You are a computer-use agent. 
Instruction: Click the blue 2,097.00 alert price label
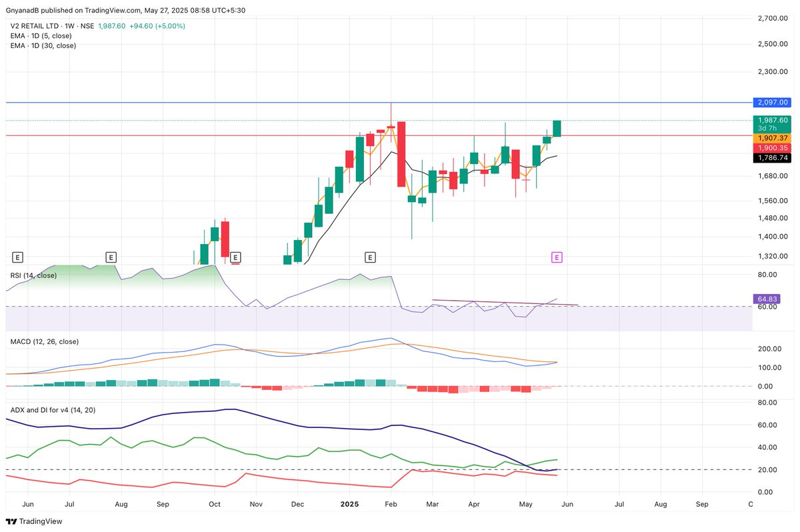pyautogui.click(x=772, y=103)
